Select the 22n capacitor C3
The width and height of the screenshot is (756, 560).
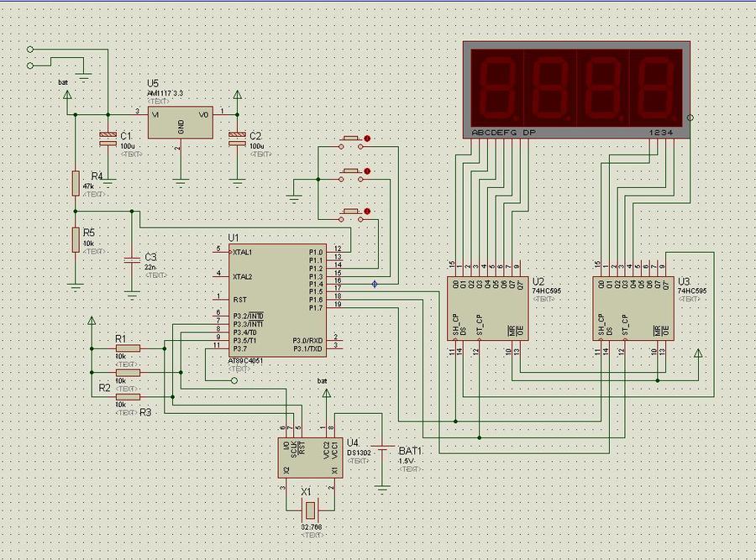[x=130, y=260]
